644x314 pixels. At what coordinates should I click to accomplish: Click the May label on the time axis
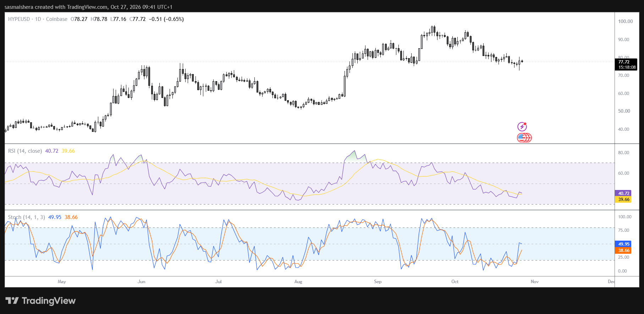click(62, 282)
